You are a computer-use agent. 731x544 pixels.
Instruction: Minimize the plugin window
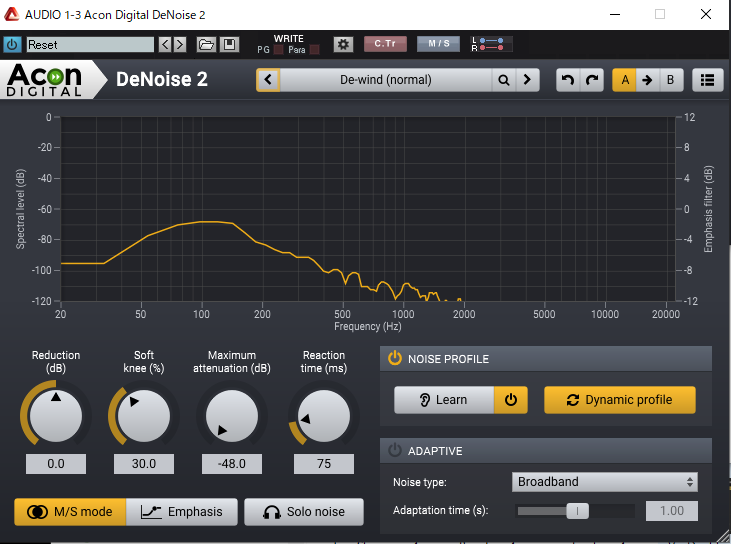coord(615,14)
